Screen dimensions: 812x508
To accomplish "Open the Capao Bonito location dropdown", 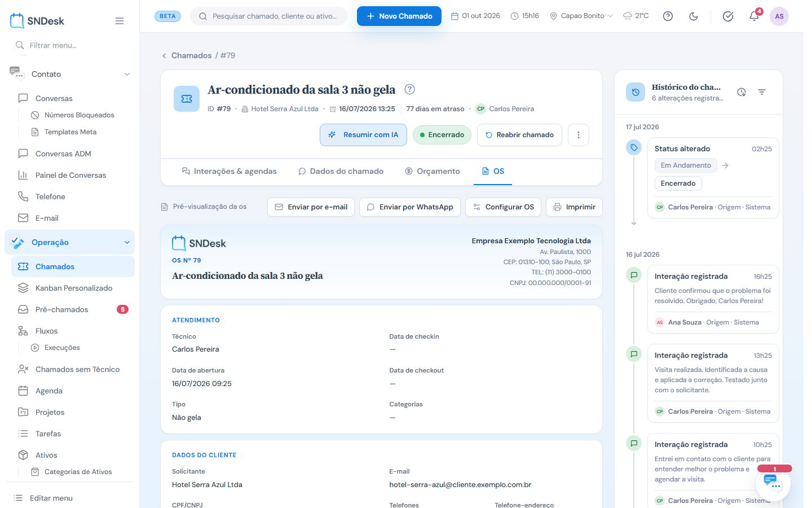I will [x=581, y=16].
